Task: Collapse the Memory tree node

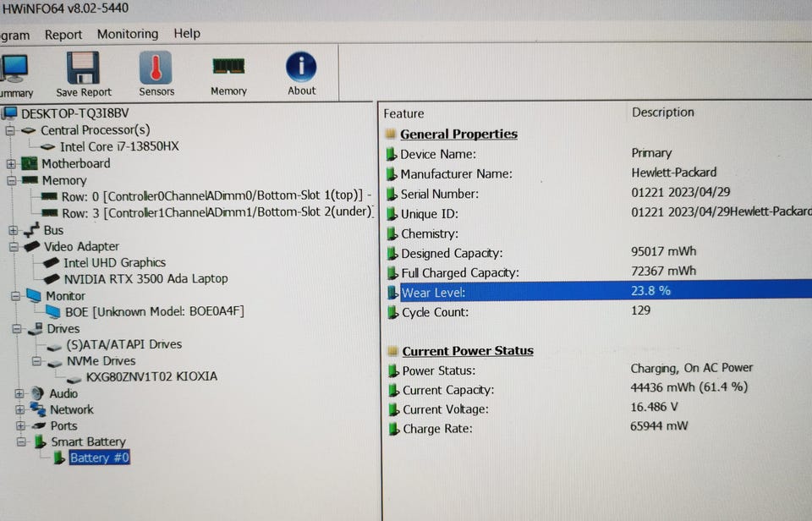Action: [11, 181]
